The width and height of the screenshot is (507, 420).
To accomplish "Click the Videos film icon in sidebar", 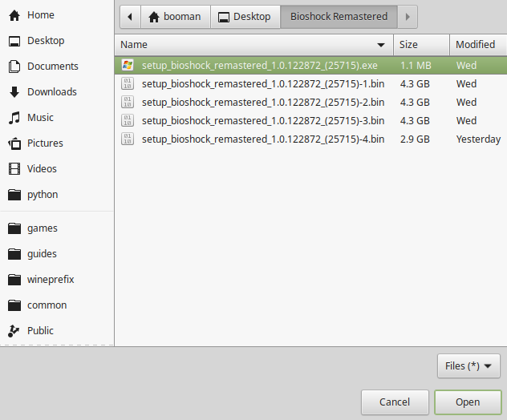I will click(x=14, y=169).
